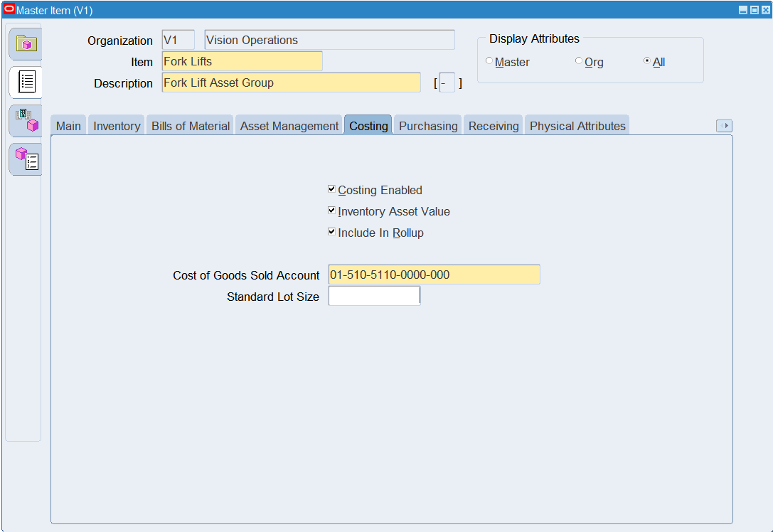Open the Asset Management tab
The image size is (773, 532).
289,126
